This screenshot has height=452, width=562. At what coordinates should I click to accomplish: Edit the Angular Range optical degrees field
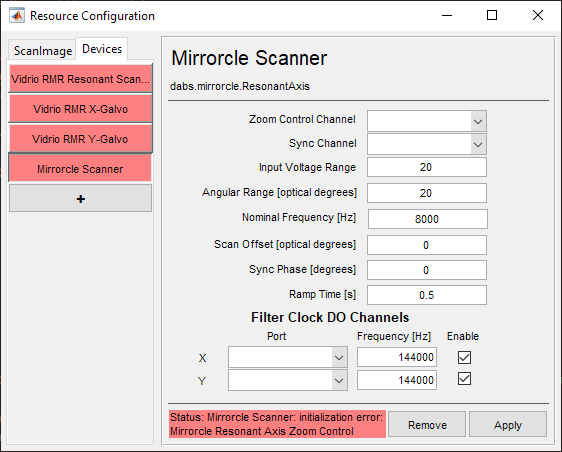[427, 193]
